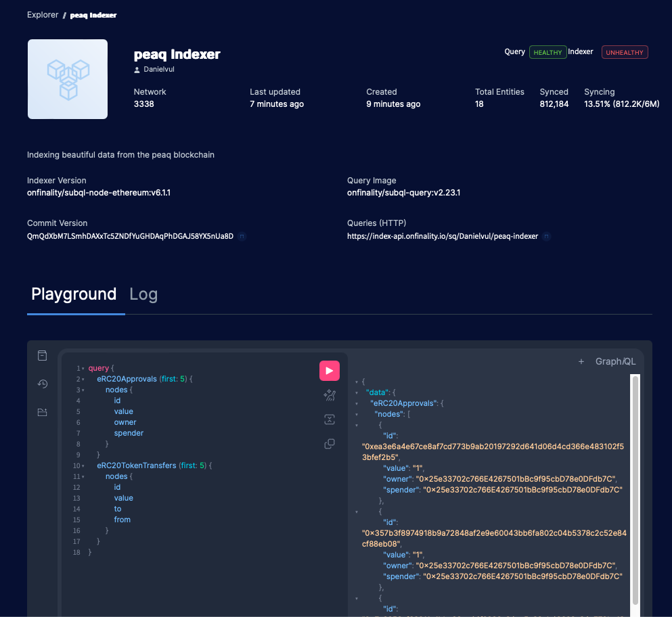Copy the Queries HTTP endpoint URL
The height and width of the screenshot is (617, 672).
point(546,236)
